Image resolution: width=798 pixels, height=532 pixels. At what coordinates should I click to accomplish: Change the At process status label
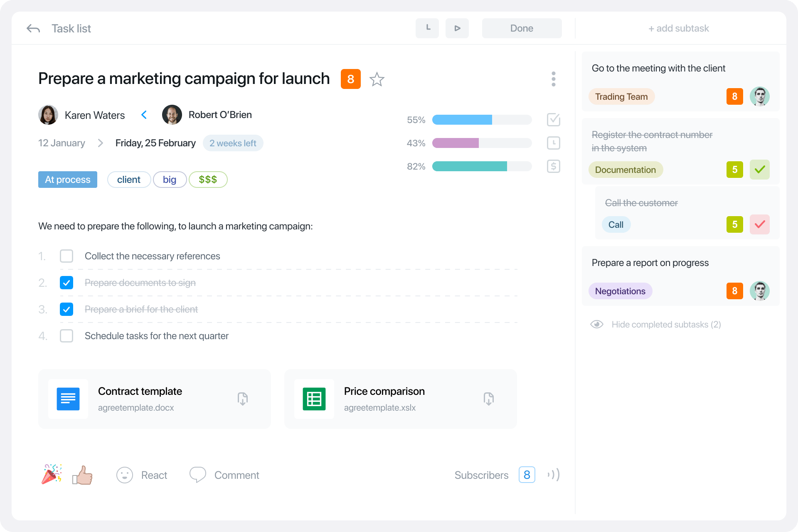(67, 180)
